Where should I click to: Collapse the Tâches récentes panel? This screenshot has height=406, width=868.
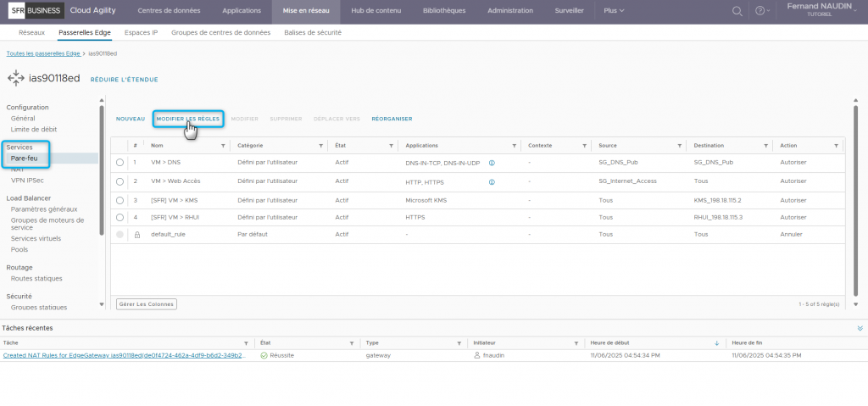click(860, 327)
